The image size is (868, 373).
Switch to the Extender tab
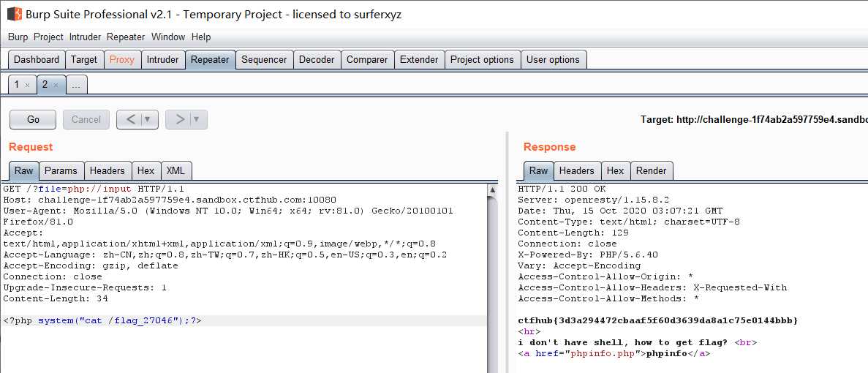(x=419, y=60)
